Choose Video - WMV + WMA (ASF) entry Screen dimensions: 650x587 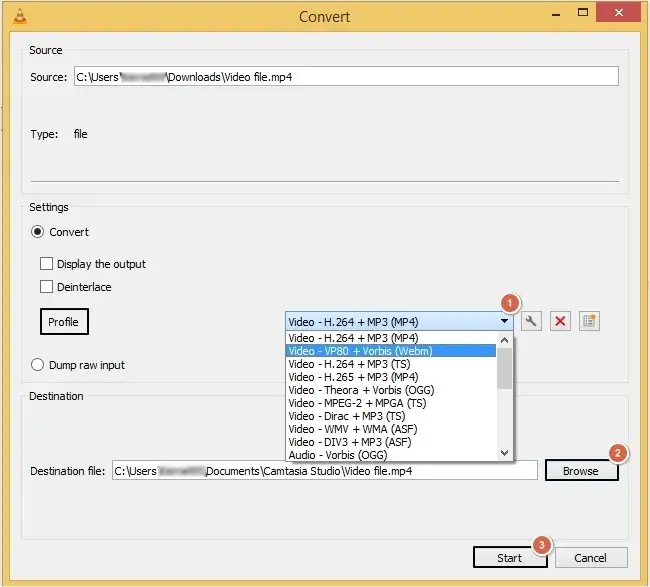390,428
